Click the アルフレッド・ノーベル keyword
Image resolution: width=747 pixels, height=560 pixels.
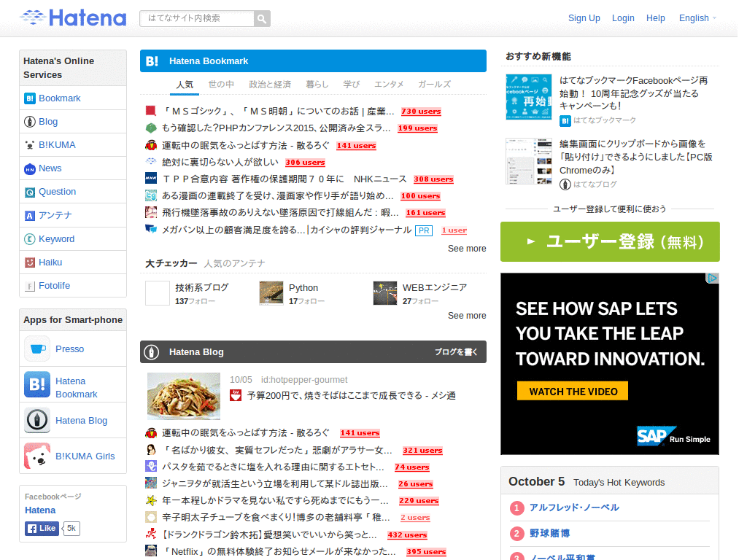[x=575, y=507]
